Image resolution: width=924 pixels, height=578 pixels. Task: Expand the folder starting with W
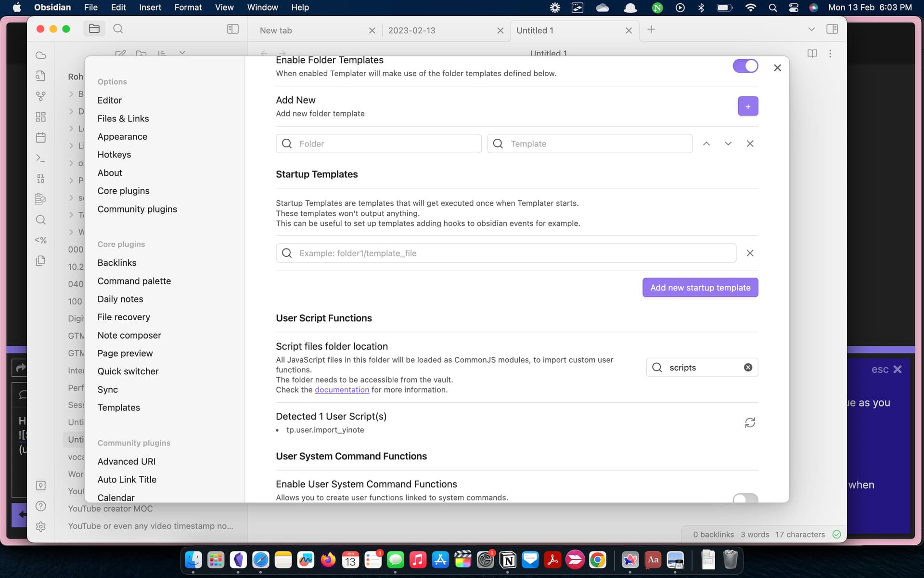click(71, 232)
